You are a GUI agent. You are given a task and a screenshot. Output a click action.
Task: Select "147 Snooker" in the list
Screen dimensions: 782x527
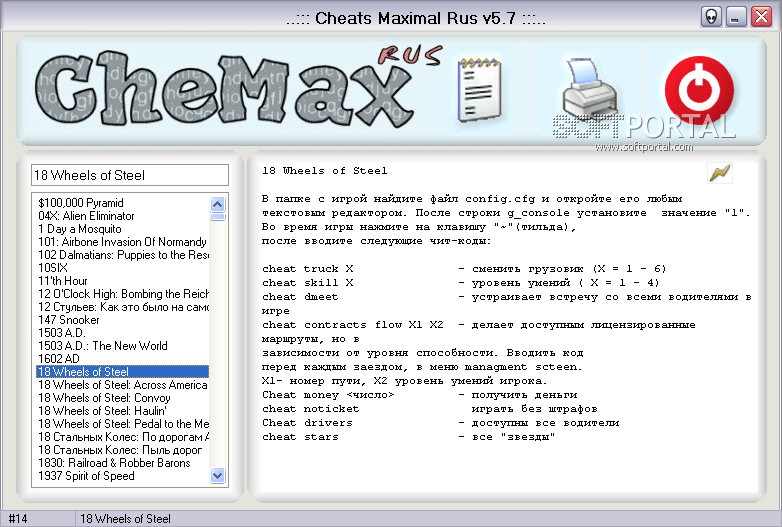tap(123, 319)
